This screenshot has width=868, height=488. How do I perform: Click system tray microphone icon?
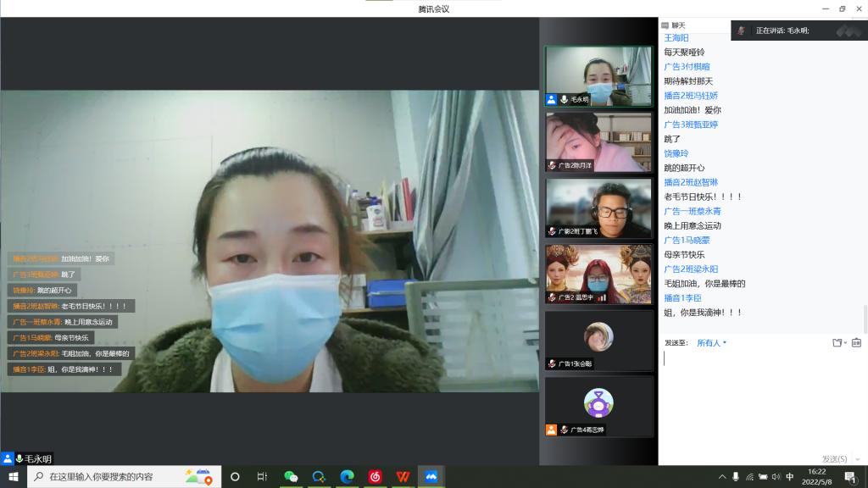coord(736,477)
